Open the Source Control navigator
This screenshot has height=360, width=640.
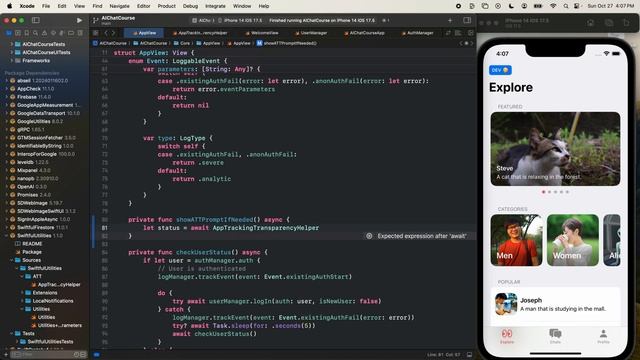point(18,33)
